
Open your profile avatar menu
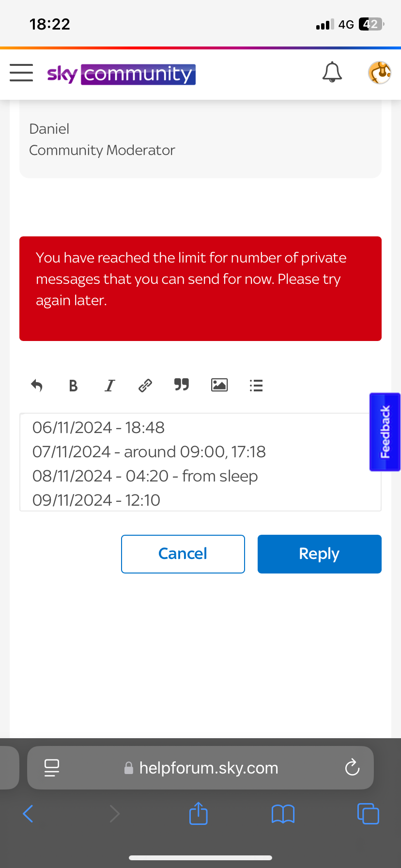click(x=379, y=73)
